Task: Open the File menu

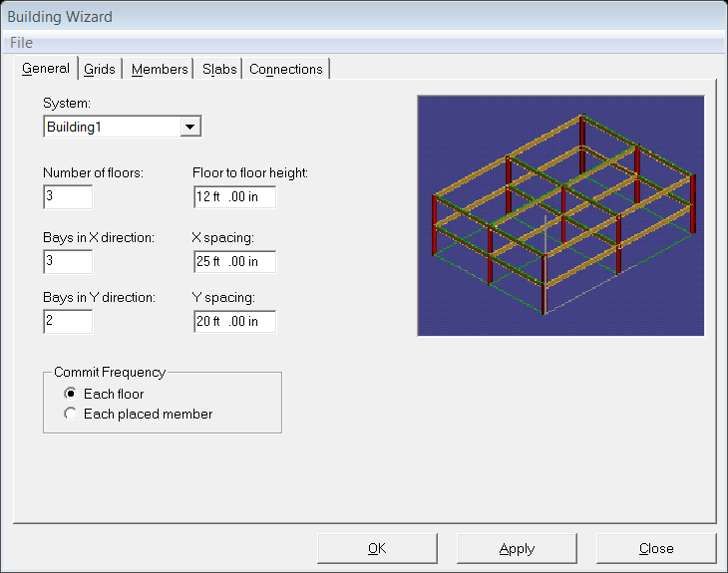Action: [x=21, y=43]
